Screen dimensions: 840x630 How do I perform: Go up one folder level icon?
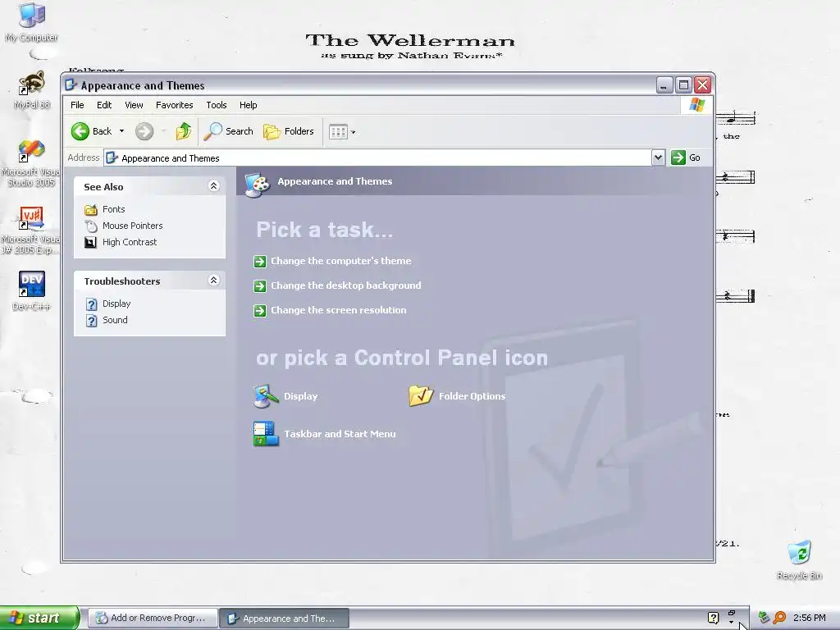183,131
